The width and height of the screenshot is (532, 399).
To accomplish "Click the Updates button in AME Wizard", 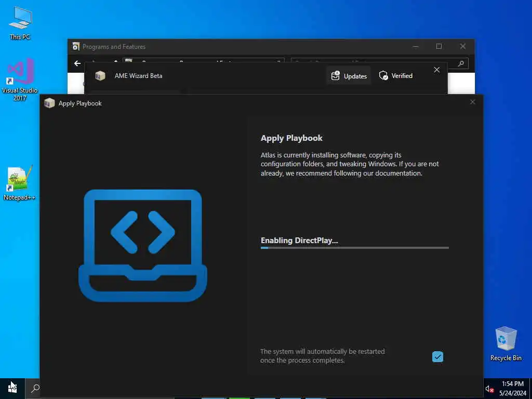I will tap(349, 76).
